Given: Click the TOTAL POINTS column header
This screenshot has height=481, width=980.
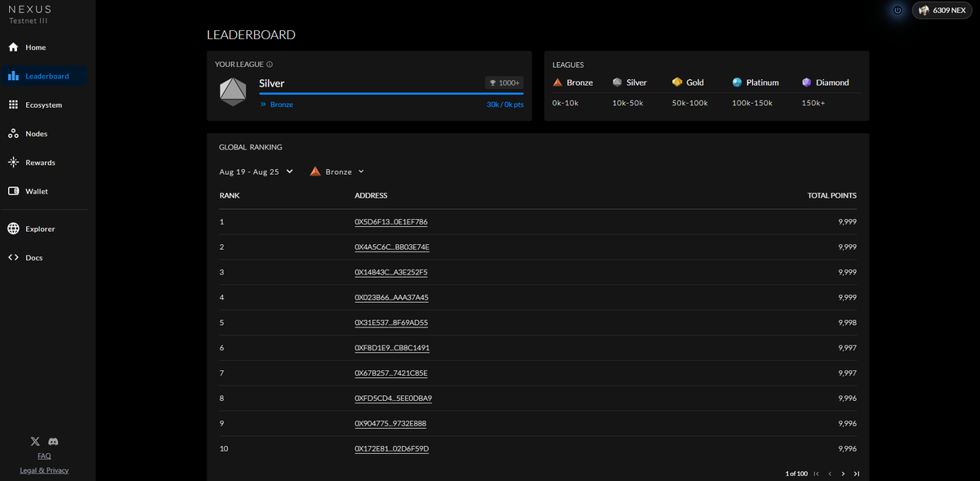Looking at the screenshot, I should pyautogui.click(x=832, y=196).
